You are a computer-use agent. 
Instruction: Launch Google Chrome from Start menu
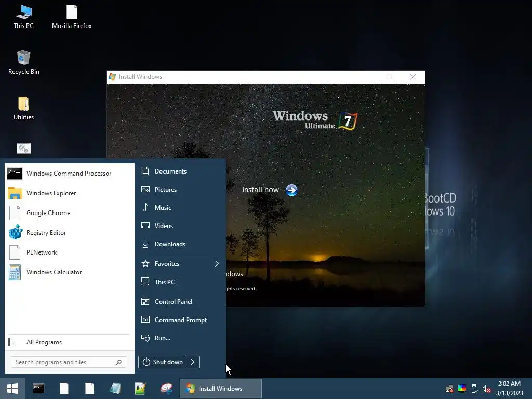[69, 212]
